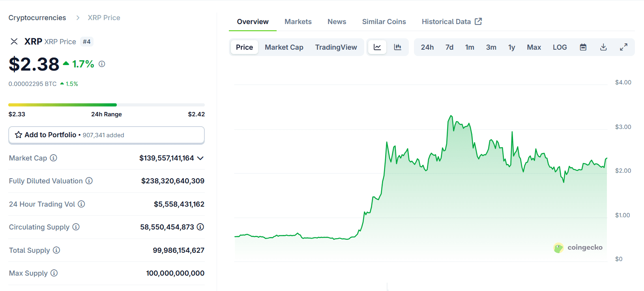Set chart range to 7d
Image resolution: width=644 pixels, height=291 pixels.
coord(449,47)
